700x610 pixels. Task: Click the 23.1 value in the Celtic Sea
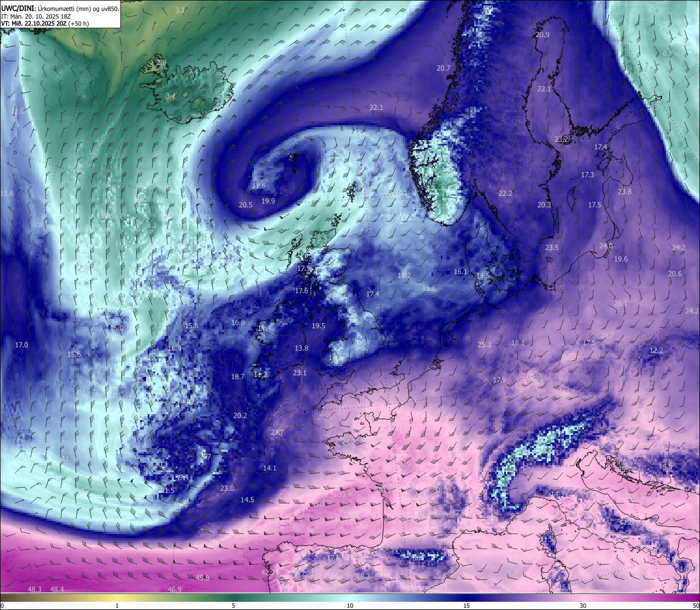[x=300, y=373]
